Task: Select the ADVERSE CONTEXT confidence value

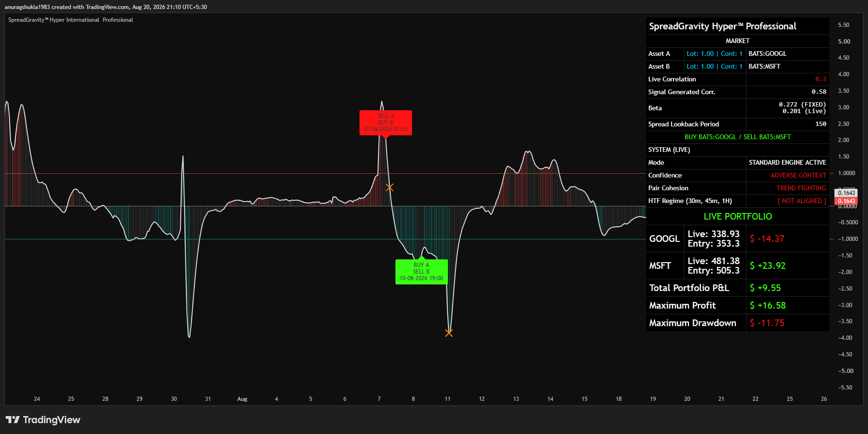Action: 798,176
